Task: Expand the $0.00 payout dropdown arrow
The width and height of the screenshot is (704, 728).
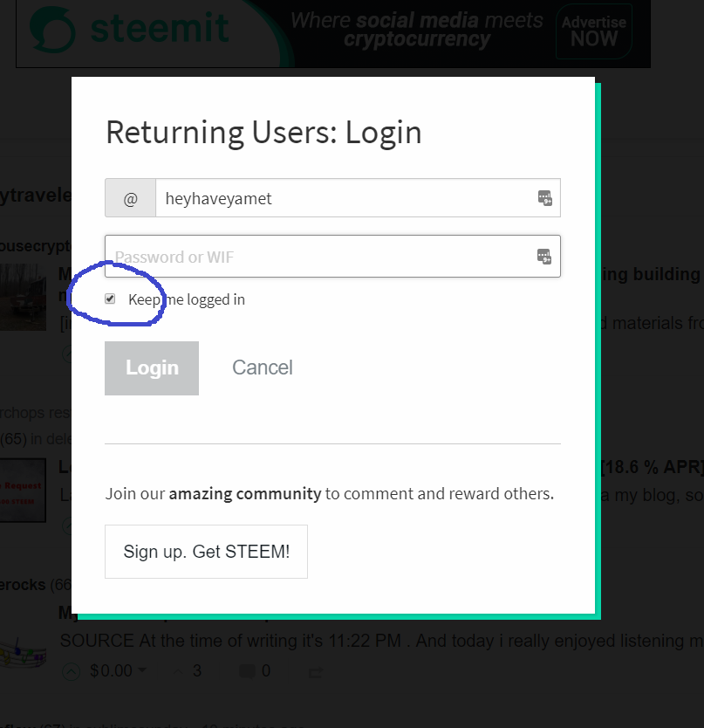Action: click(142, 670)
